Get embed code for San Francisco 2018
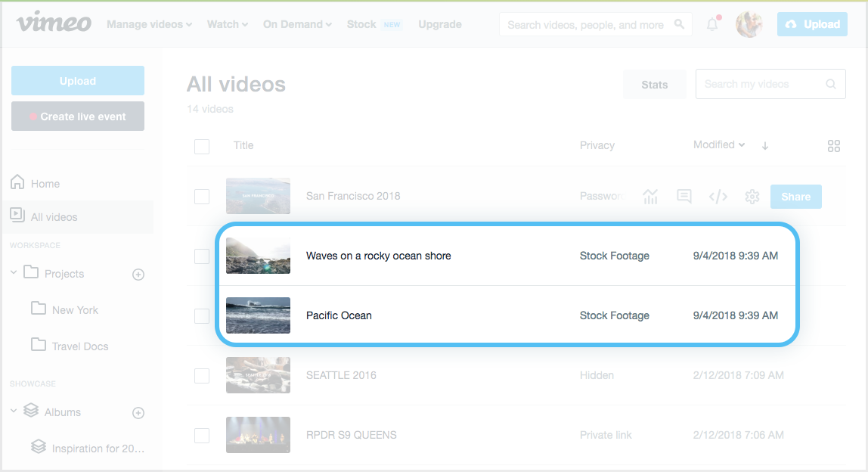This screenshot has width=868, height=472. coord(718,197)
